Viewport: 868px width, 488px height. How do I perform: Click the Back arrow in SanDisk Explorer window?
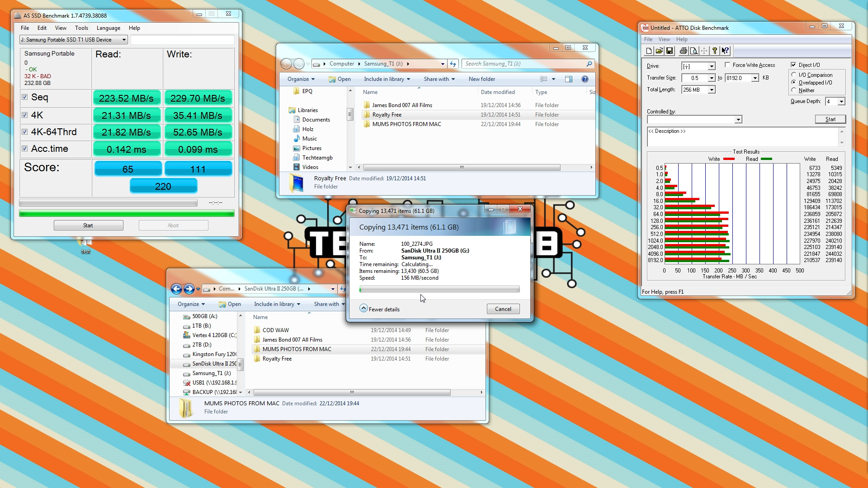click(x=177, y=289)
